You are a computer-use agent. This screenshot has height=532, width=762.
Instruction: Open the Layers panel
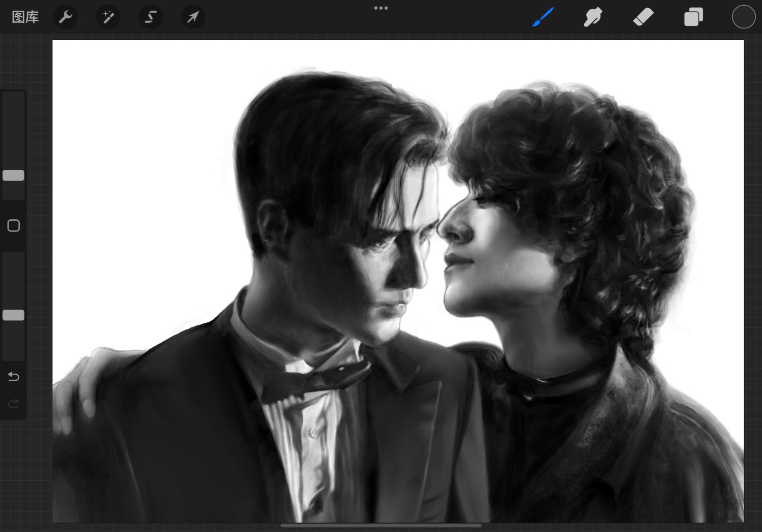[x=693, y=17]
